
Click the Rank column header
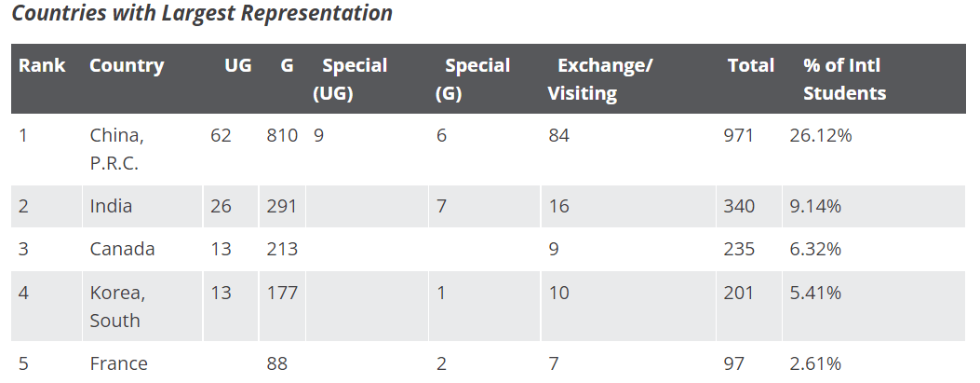click(42, 65)
